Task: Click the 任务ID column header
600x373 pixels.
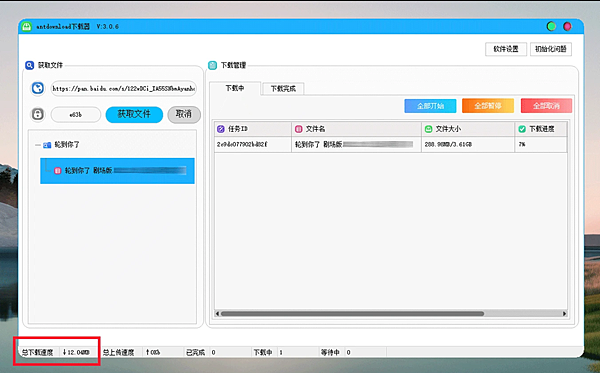Action: [x=253, y=129]
